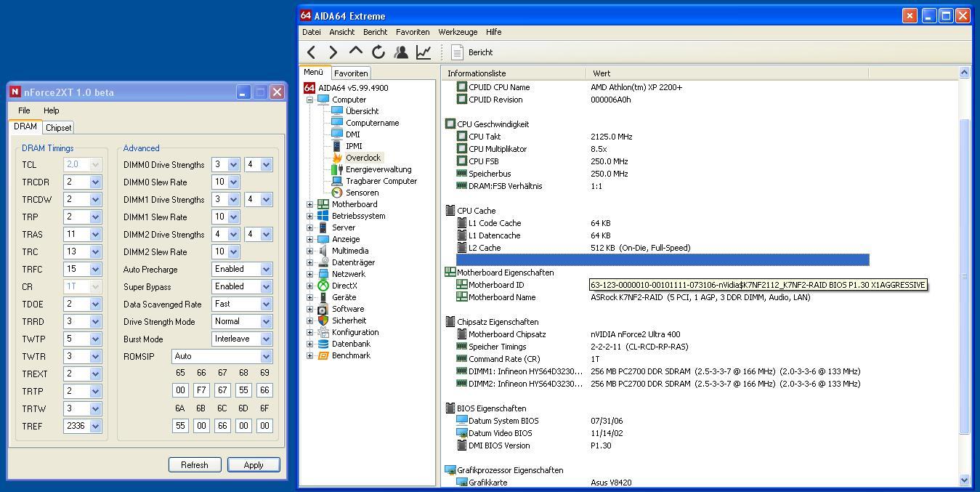Open the Data Scavenged Rate dropdown

point(266,304)
